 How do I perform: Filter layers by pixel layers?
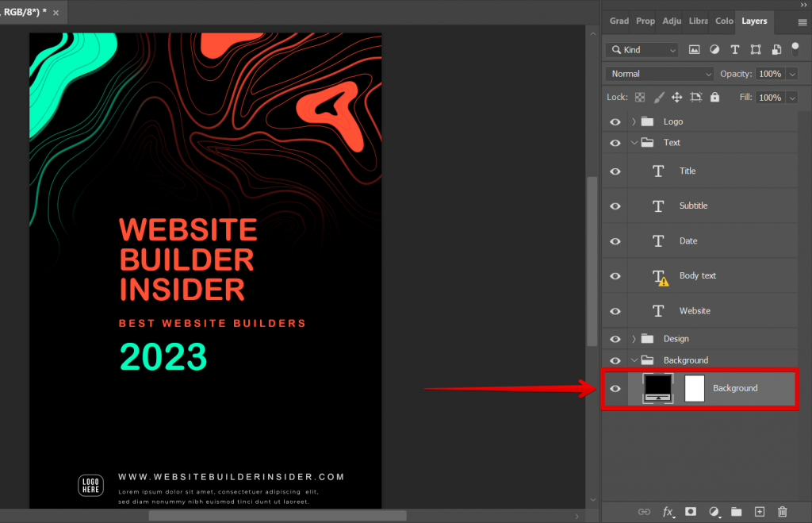(x=694, y=49)
